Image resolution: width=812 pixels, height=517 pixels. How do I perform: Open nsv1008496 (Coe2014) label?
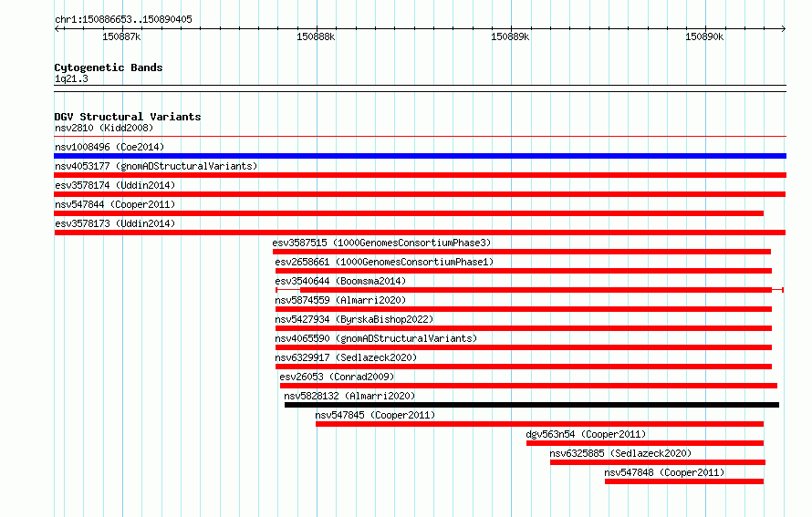[109, 147]
